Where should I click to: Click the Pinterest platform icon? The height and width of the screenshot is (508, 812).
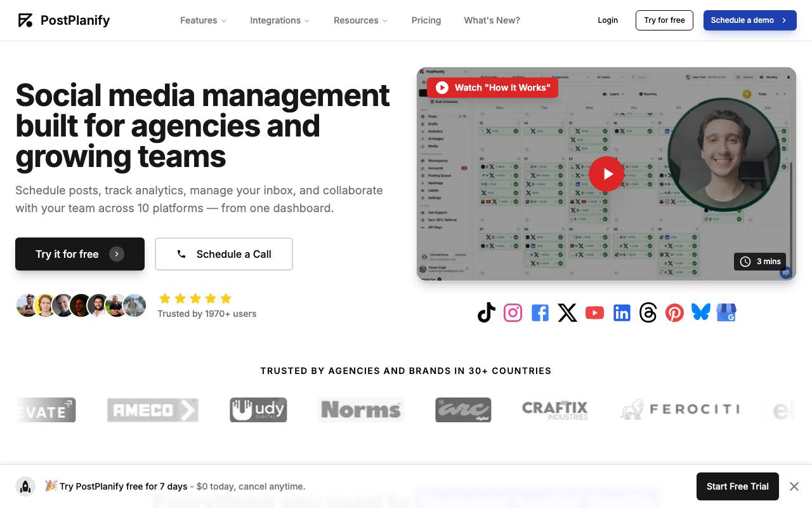674,312
